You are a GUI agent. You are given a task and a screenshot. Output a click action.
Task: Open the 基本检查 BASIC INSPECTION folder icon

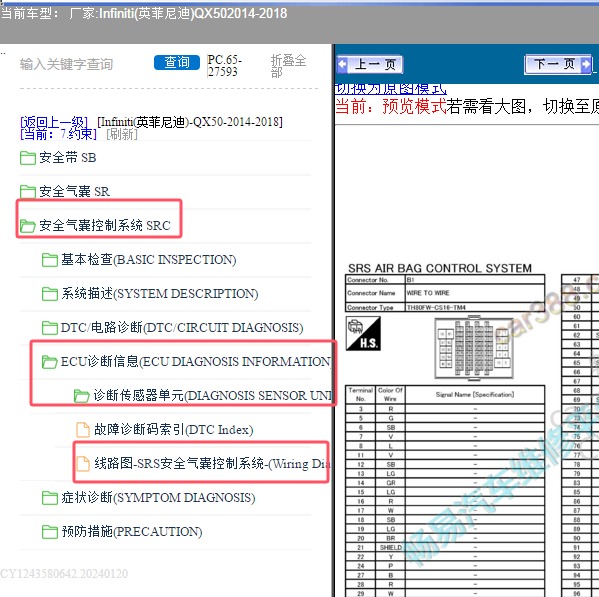point(50,260)
